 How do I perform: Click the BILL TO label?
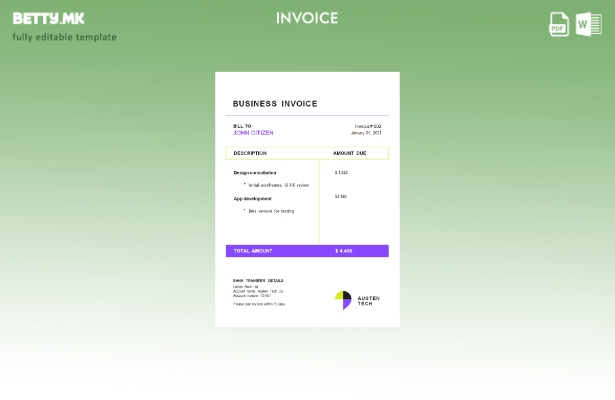point(242,126)
